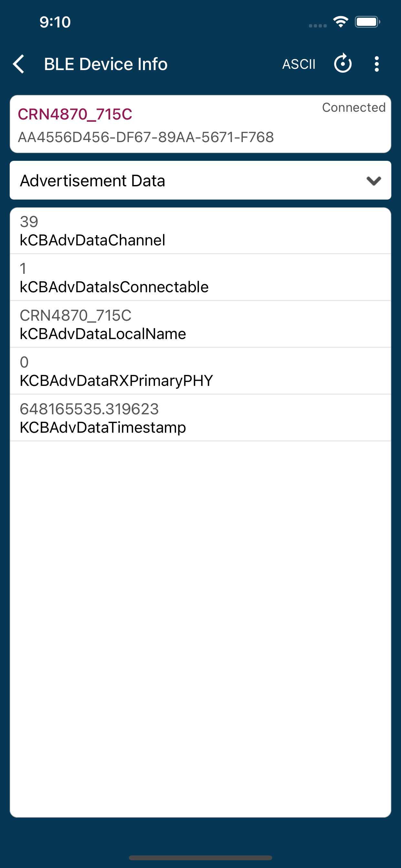Screen dimensions: 401x868
Task: Tap the device UUID text
Action: (146, 138)
